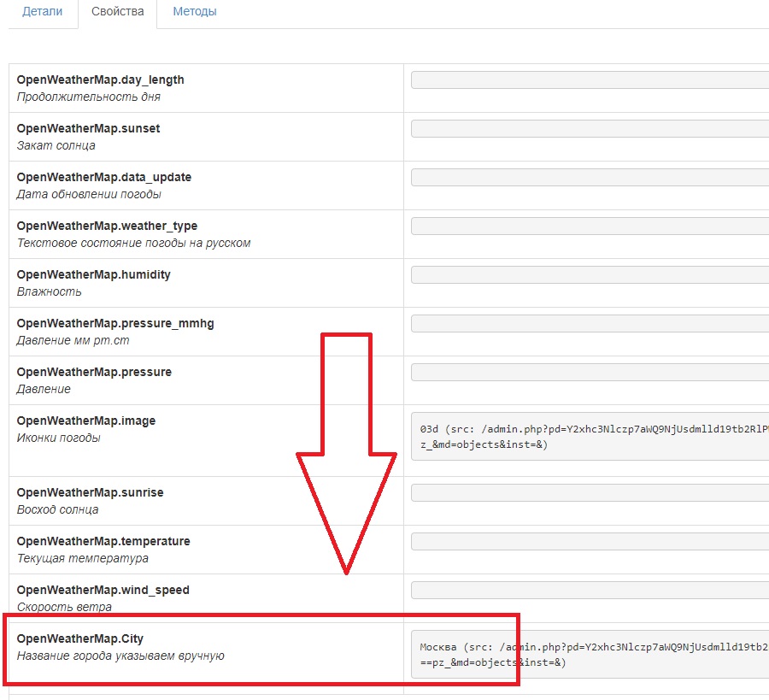This screenshot has width=769, height=700.
Task: Click the description Продолжительность дня
Action: pos(89,97)
